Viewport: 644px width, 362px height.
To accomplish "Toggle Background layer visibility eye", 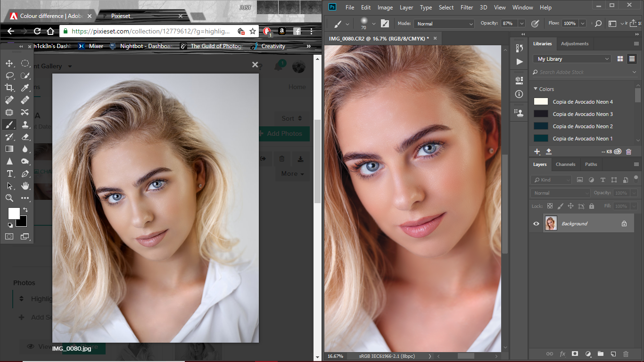I will pos(536,223).
